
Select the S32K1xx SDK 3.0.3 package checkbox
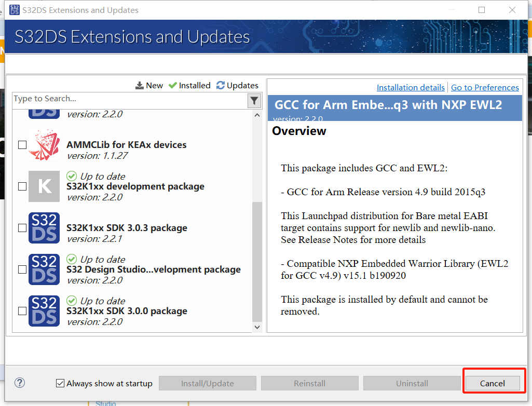pyautogui.click(x=22, y=228)
